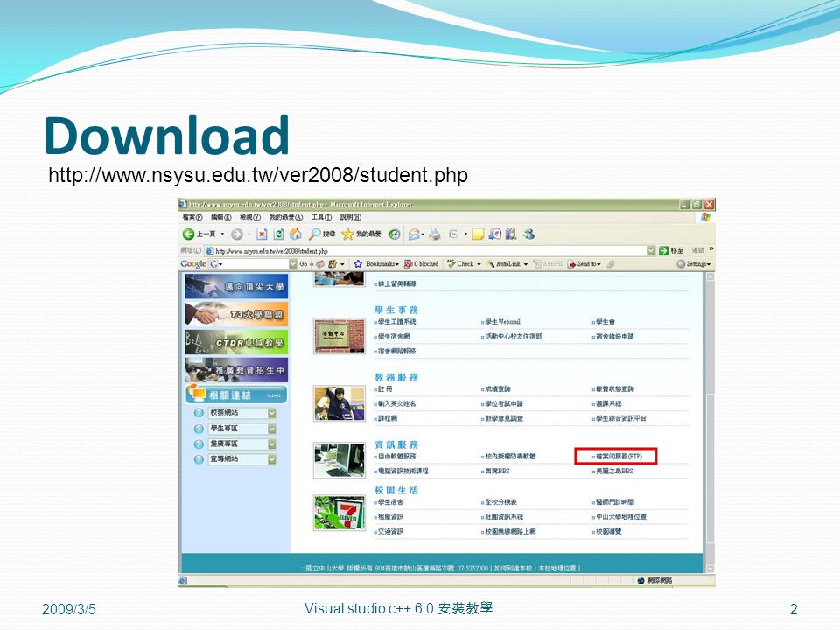Viewport: 840px width, 630px height.
Task: Stop page loading with red X icon
Action: [262, 234]
